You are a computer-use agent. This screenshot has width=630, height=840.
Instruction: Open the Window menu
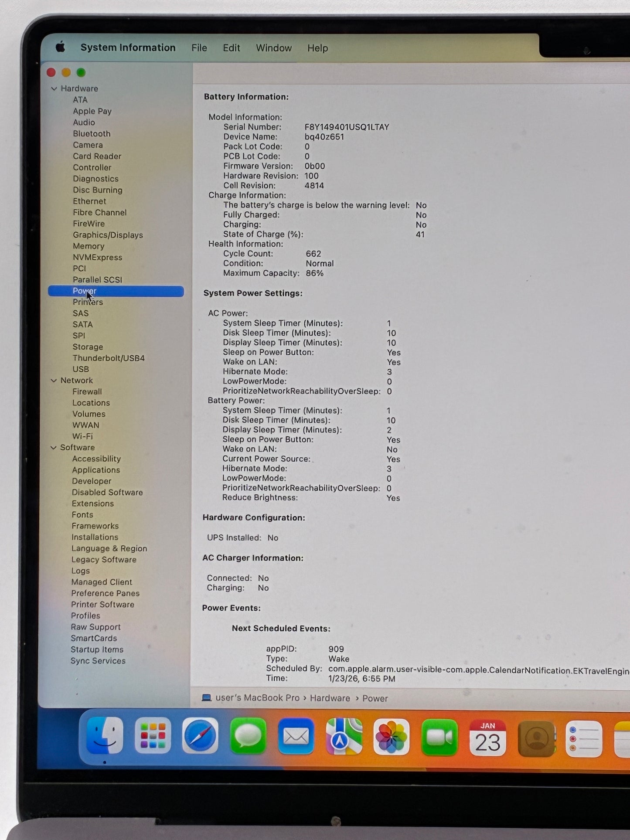click(x=274, y=48)
